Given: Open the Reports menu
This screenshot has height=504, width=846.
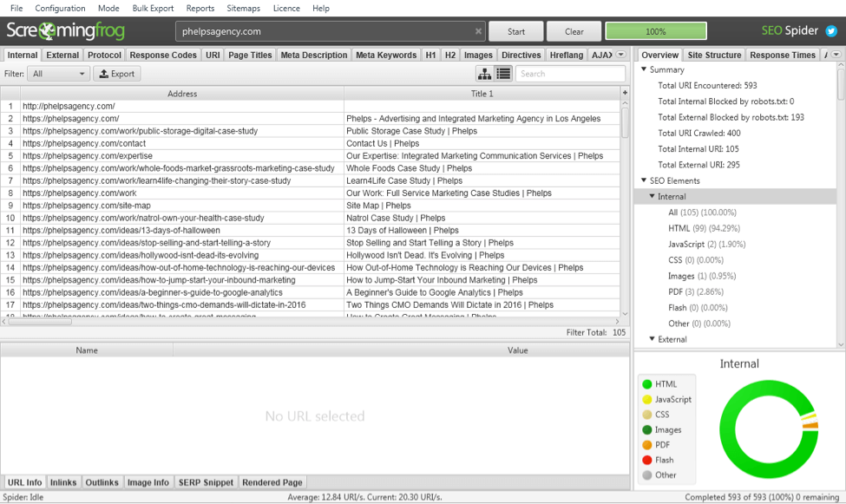Looking at the screenshot, I should (200, 8).
